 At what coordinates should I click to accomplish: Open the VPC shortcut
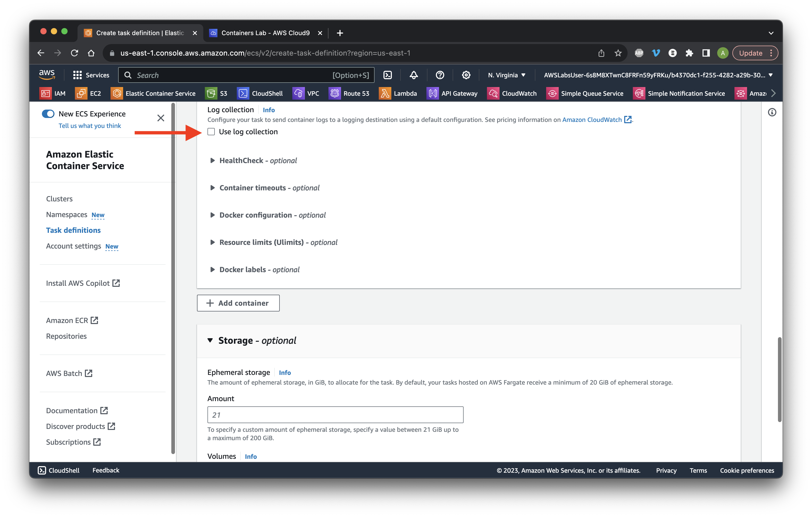click(x=306, y=94)
